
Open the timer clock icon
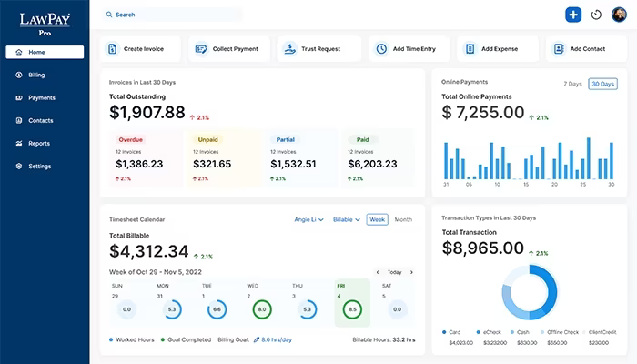coord(596,15)
